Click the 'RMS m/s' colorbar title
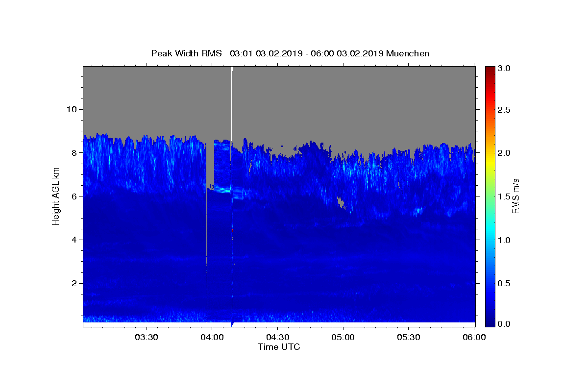Image resolution: width=588 pixels, height=392 pixels. tap(515, 196)
